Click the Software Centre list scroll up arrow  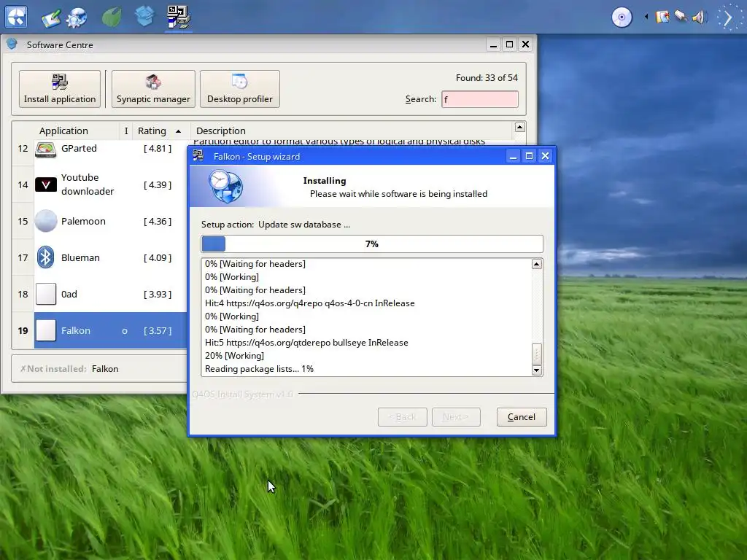(x=519, y=127)
